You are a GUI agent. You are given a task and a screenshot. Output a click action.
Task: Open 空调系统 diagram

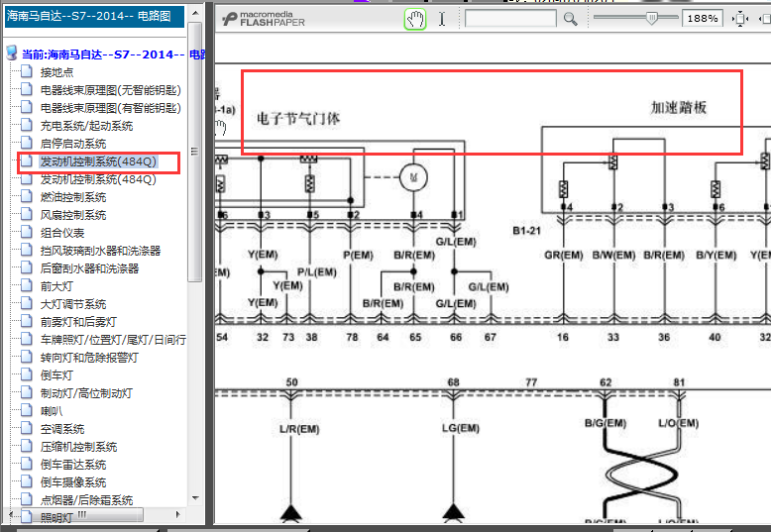pos(62,429)
